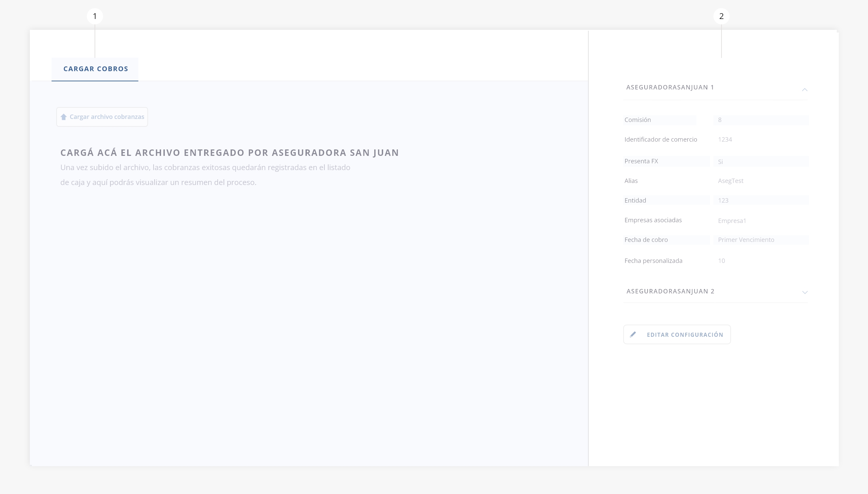This screenshot has width=868, height=494.
Task: Click the Alias value AsegTest
Action: pos(731,181)
